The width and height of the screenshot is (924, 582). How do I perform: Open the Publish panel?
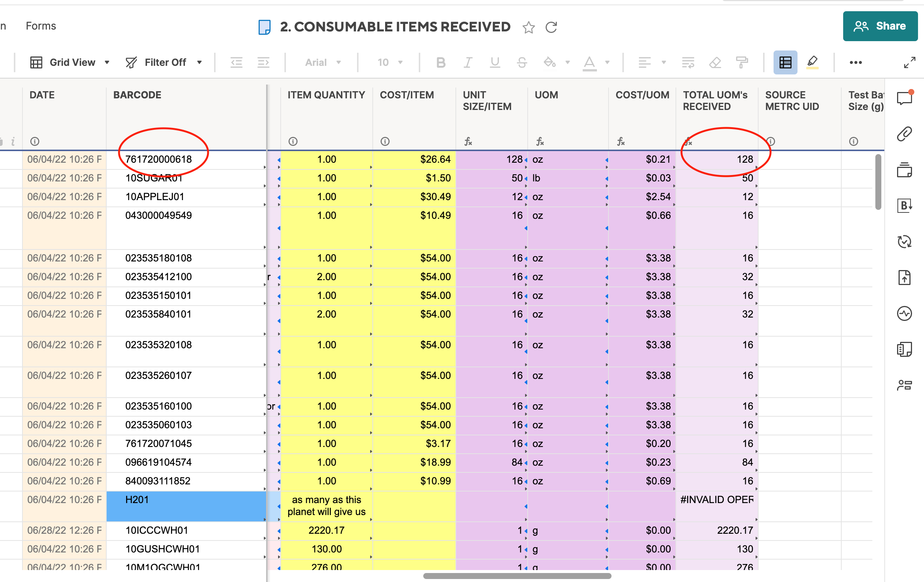pos(905,277)
